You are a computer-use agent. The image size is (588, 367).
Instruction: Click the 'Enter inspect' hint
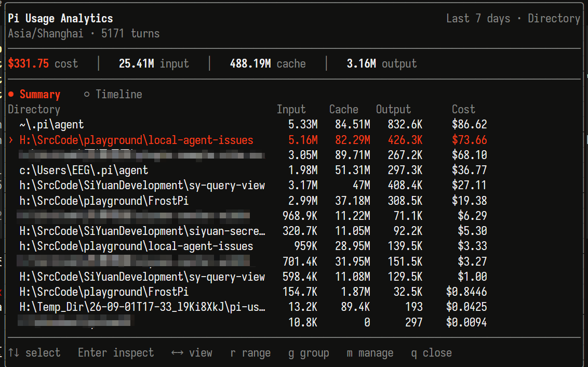(116, 353)
